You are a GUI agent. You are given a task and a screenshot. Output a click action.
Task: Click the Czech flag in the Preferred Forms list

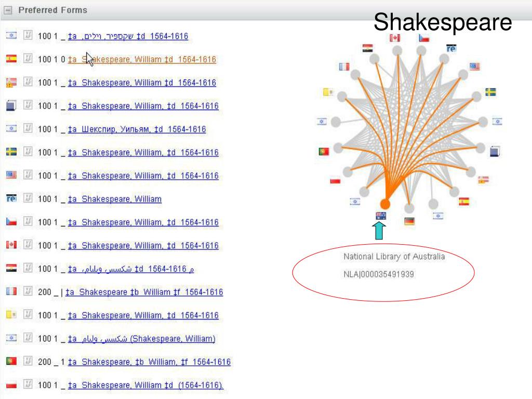11,222
